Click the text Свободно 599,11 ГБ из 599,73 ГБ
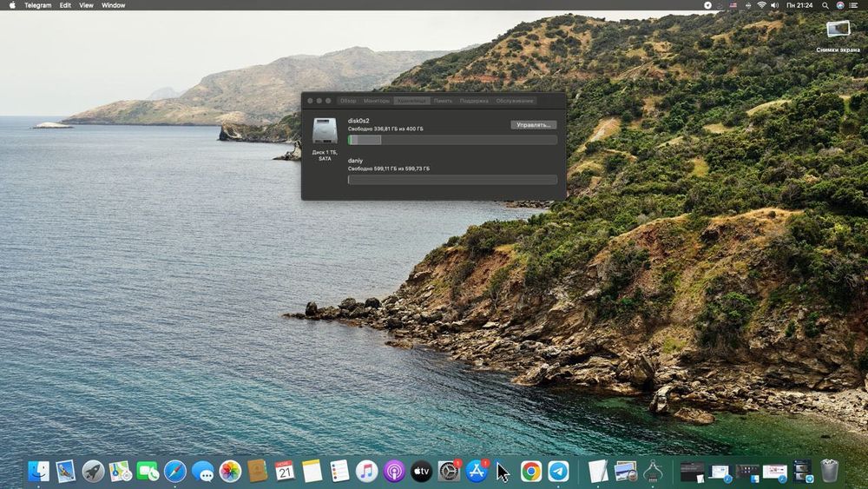Viewport: 868px width, 489px height. pos(389,169)
